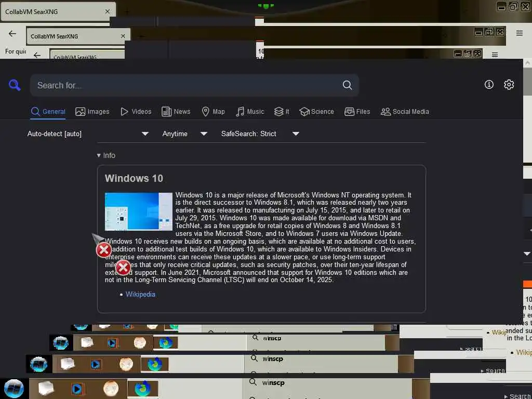The width and height of the screenshot is (532, 399).
Task: Select the It category tab
Action: 282,112
